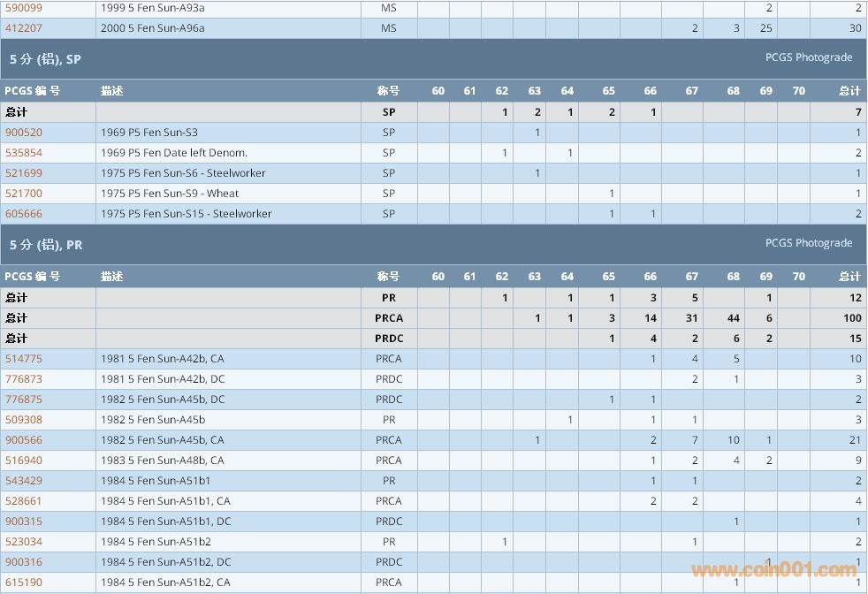Select the 5 分 (铝), PR section heading
Image resolution: width=868 pixels, height=594 pixels.
click(46, 245)
